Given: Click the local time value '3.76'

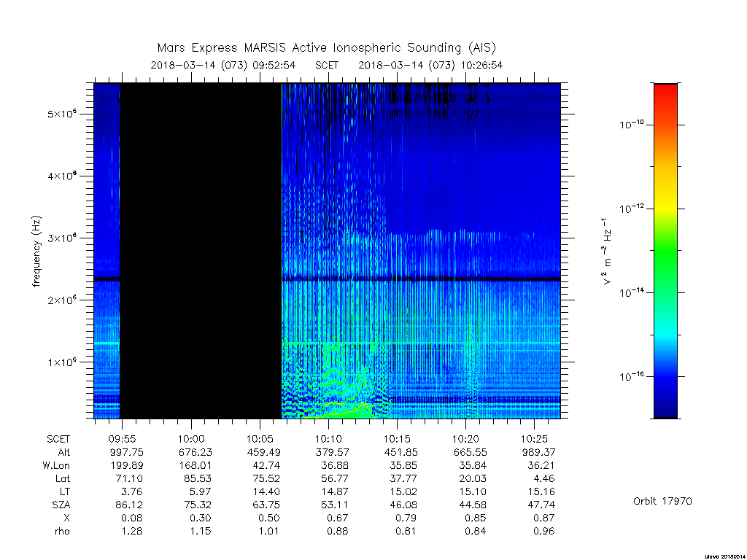Looking at the screenshot, I should [x=132, y=491].
